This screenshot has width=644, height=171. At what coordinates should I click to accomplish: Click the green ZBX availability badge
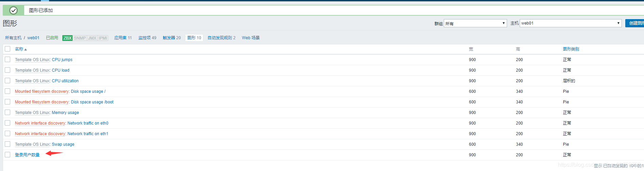coord(67,38)
